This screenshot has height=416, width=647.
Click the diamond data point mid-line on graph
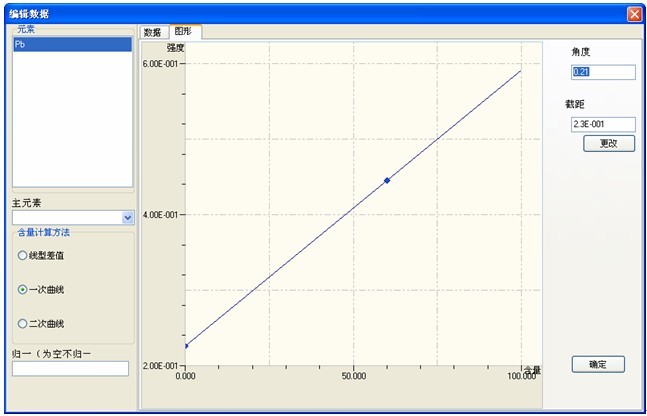387,180
